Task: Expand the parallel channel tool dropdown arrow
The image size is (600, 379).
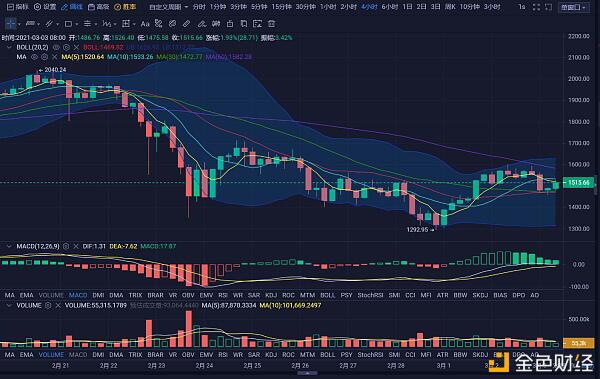Action: click(58, 24)
